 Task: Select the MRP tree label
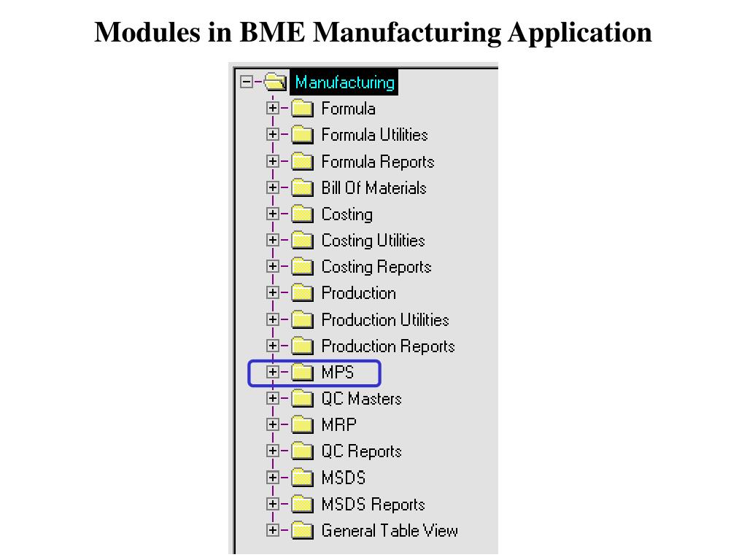coord(338,425)
